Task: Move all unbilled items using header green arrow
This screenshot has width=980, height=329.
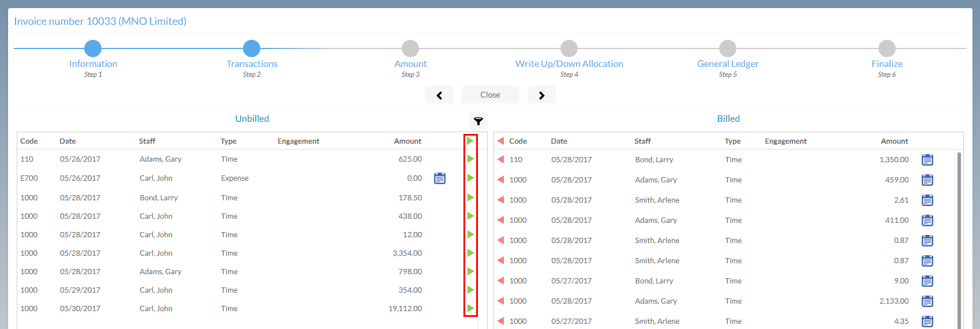Action: (x=470, y=141)
